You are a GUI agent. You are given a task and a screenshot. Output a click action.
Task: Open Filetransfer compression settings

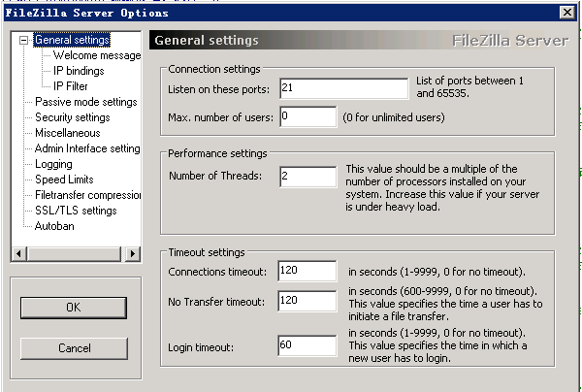(x=88, y=195)
